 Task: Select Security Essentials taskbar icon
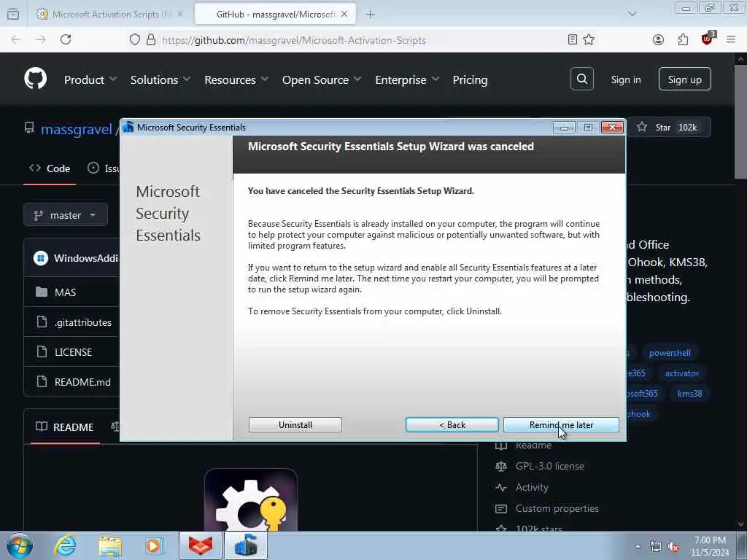246,545
